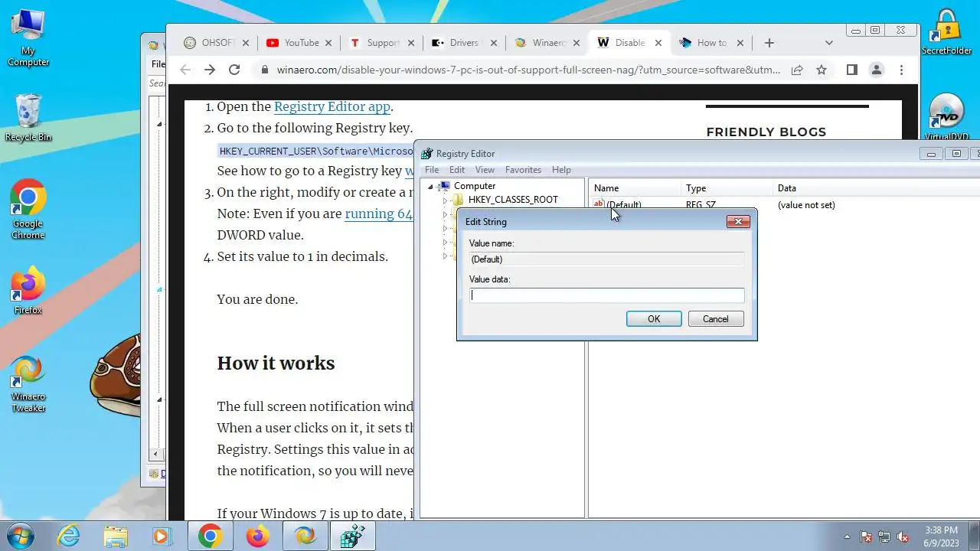Select the '(value not set)' data cell

806,205
